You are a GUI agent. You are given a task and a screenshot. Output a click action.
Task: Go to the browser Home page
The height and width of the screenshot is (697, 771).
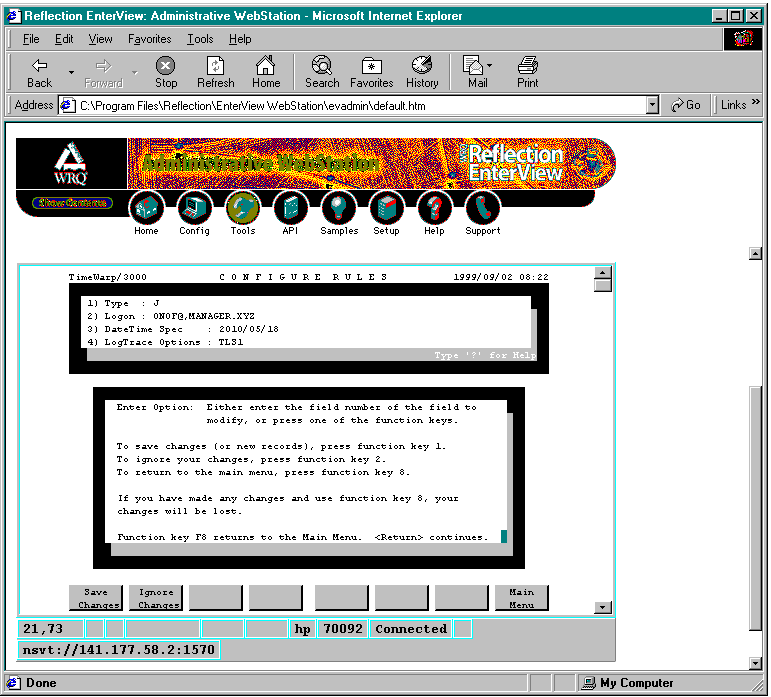coord(266,73)
